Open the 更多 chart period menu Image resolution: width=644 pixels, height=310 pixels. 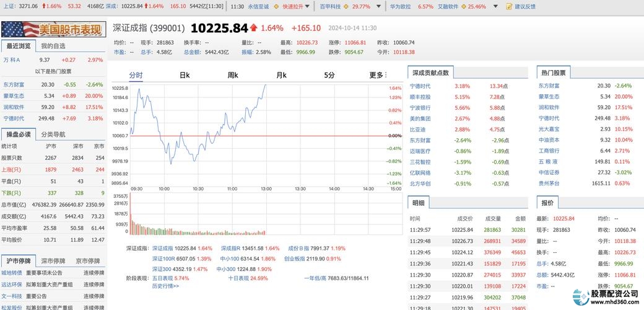[x=378, y=75]
